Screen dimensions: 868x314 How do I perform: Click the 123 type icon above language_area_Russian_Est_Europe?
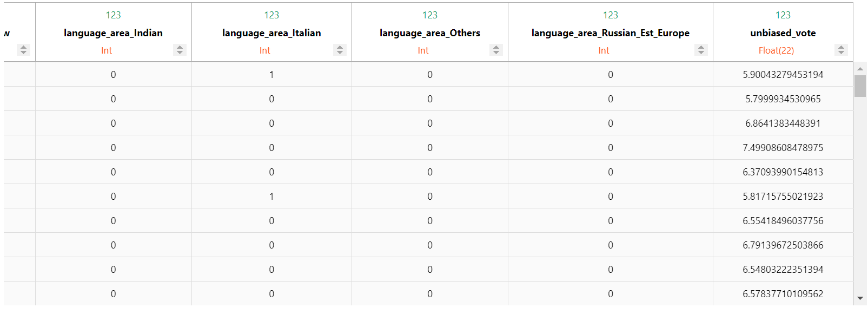611,15
